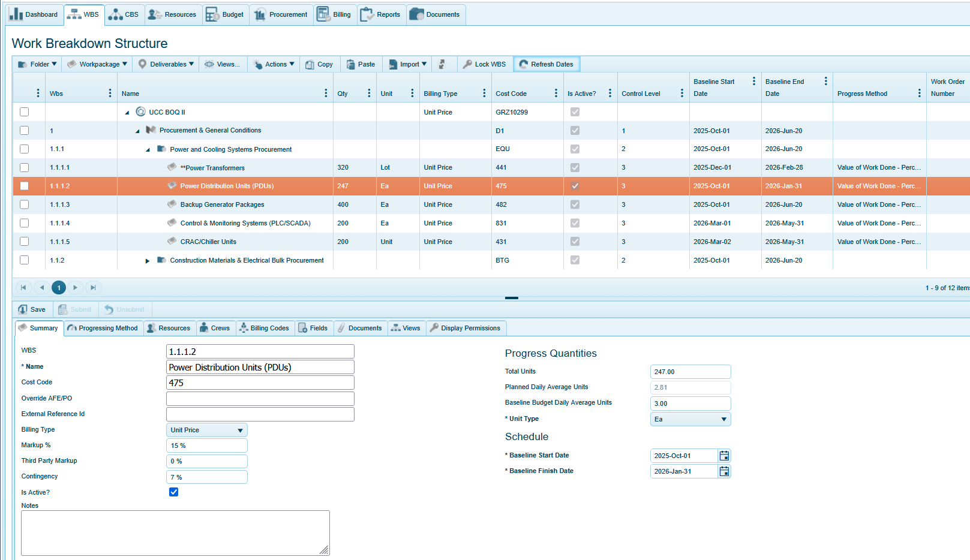Open calendar picker for Baseline Finish Date
Viewport: 970px width, 560px height.
[x=724, y=471]
